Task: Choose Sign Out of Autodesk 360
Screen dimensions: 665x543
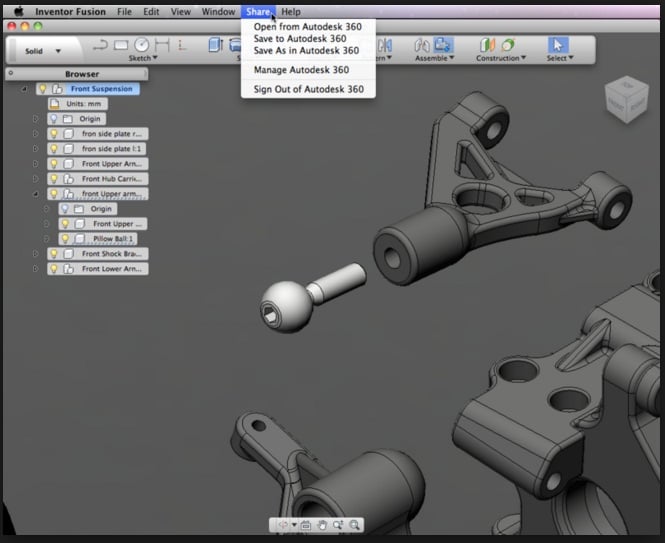Action: 308,89
